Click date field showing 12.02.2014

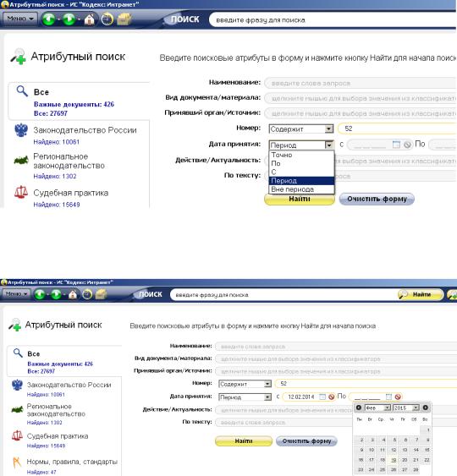coord(301,397)
